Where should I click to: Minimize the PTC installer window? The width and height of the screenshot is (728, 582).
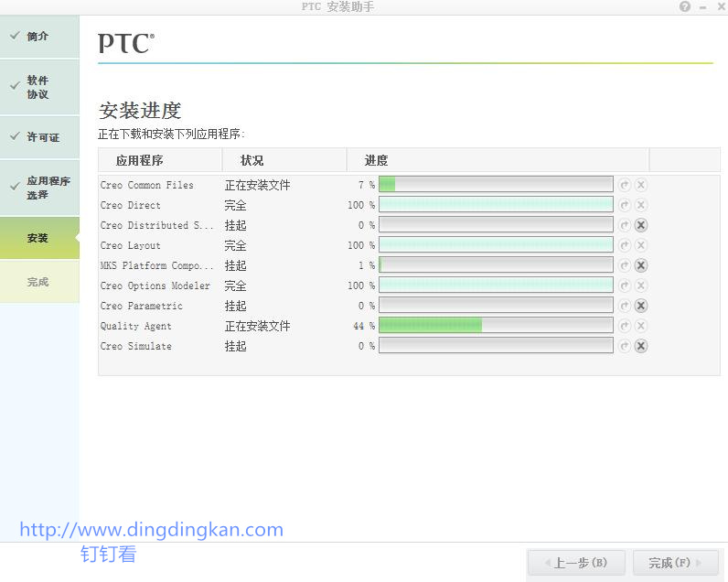(x=703, y=7)
